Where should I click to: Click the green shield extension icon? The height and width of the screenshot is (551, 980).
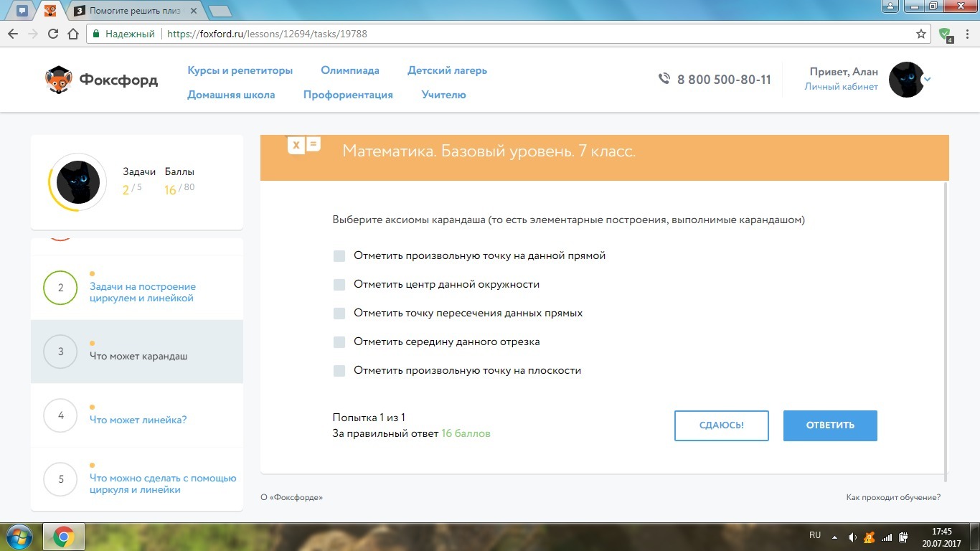click(x=945, y=34)
